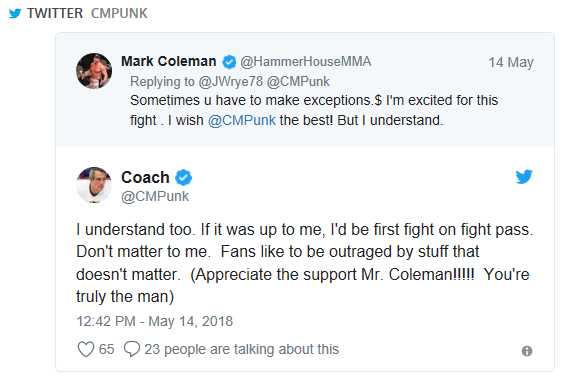Click the reply speech bubble icon
This screenshot has width=567, height=378.
pyautogui.click(x=132, y=349)
